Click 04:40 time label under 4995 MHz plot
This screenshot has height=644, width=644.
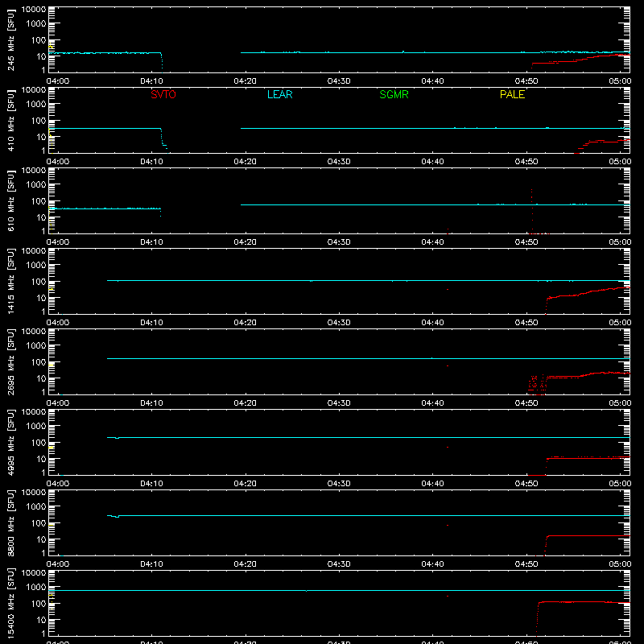tap(432, 484)
